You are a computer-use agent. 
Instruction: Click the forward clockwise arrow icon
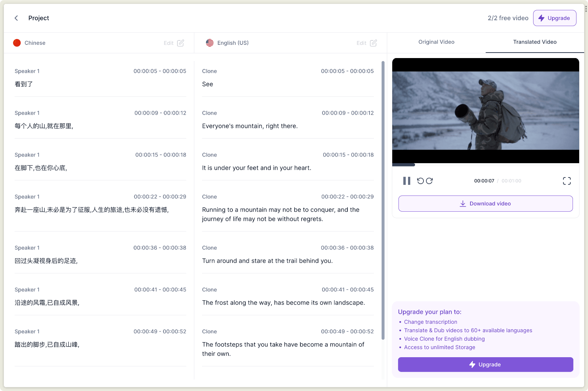click(x=429, y=181)
